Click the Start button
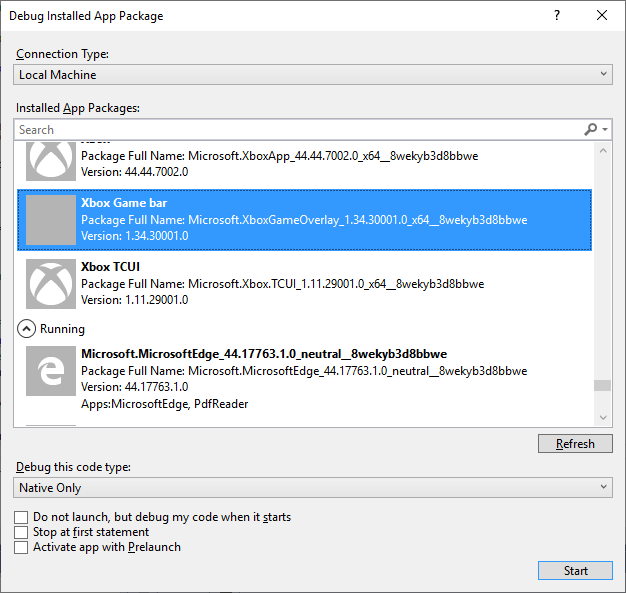This screenshot has width=626, height=593. 575,571
